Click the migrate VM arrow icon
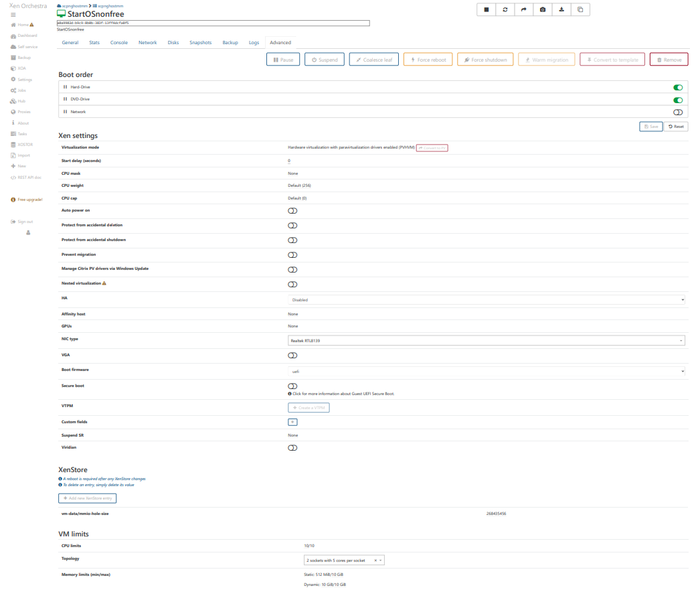The image size is (700, 594). click(x=524, y=10)
